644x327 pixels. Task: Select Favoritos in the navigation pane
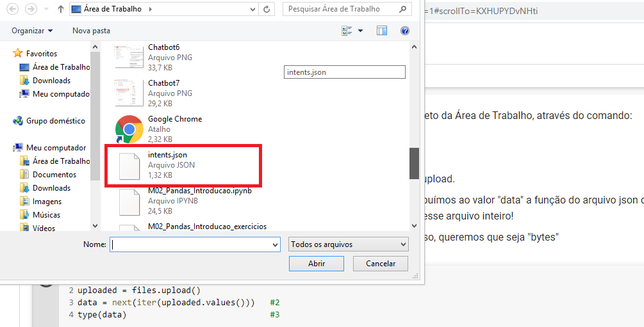(x=35, y=53)
